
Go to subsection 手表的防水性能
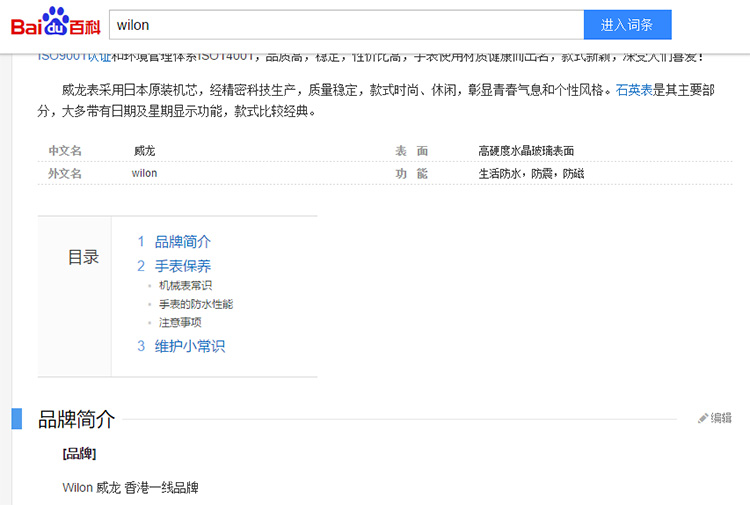coord(196,304)
